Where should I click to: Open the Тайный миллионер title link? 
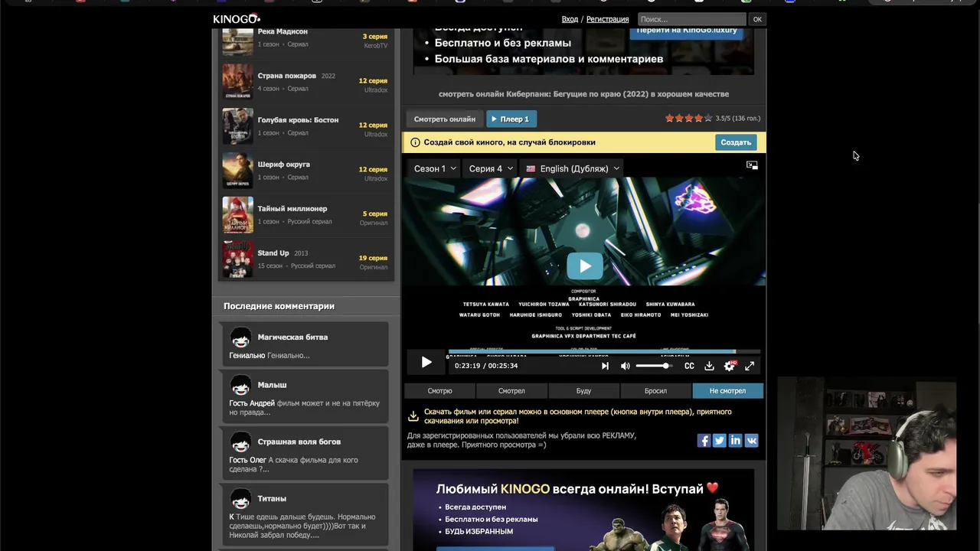(292, 209)
